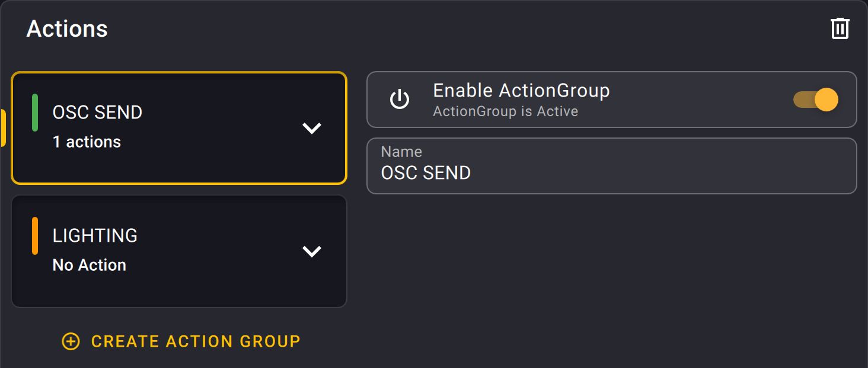Click the orange status bar on LIGHTING
Image resolution: width=868 pixels, height=368 pixels.
tap(35, 236)
